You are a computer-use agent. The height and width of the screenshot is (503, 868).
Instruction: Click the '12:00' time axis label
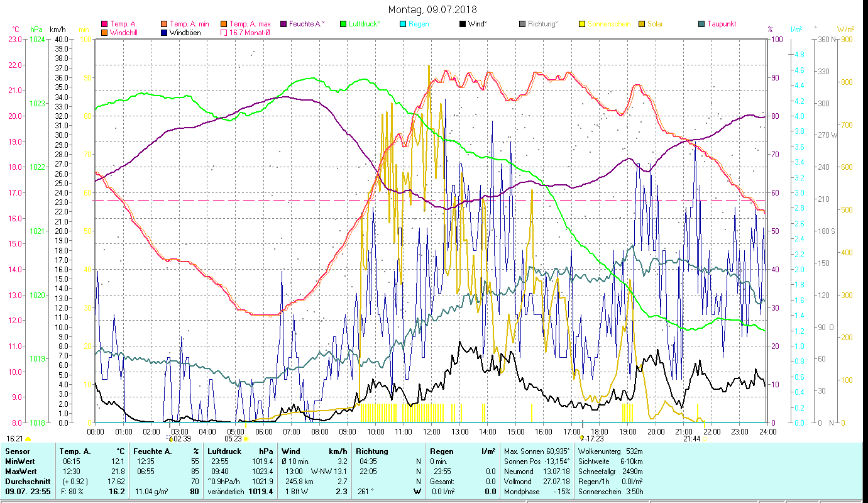(x=432, y=432)
